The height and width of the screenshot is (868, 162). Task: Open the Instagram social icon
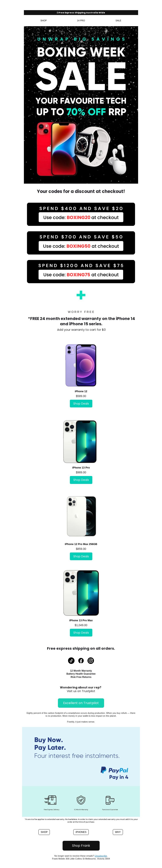coord(91,660)
